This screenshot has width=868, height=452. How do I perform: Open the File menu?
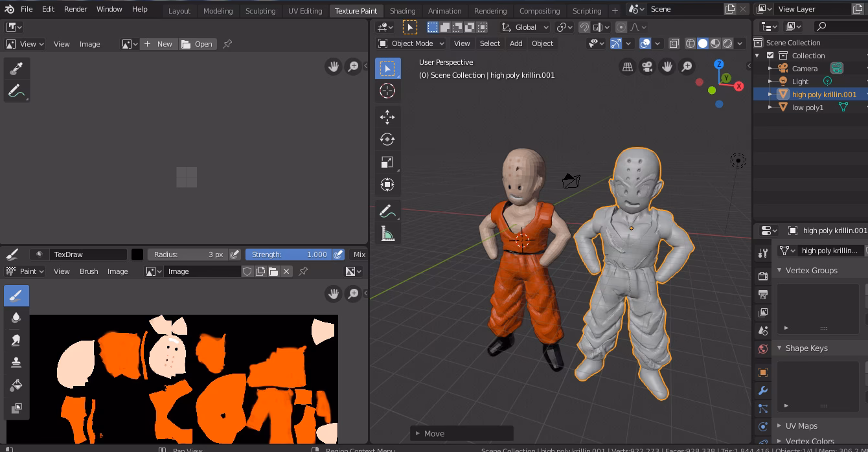(27, 9)
